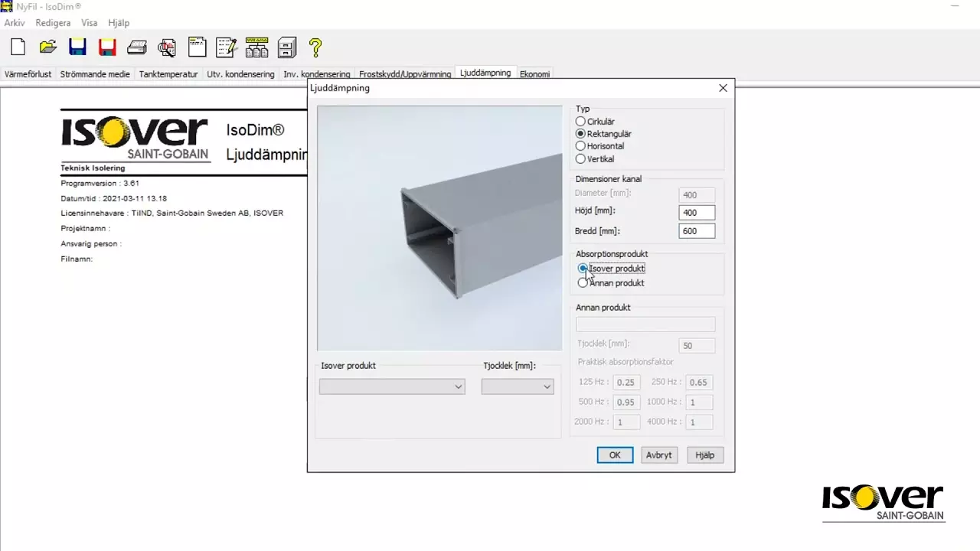Switch to the Inv. kondensering tab
Image resolution: width=980 pixels, height=551 pixels.
[x=317, y=74]
